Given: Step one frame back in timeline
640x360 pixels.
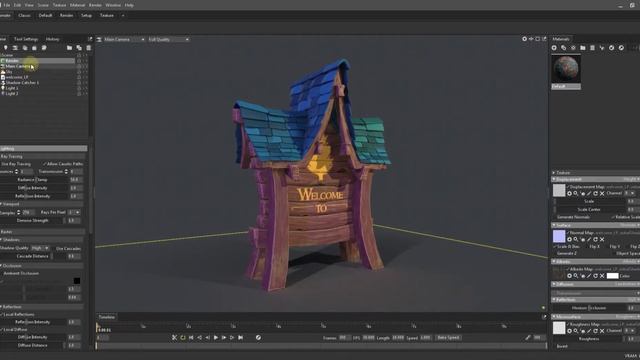Looking at the screenshot, I should tap(207, 338).
